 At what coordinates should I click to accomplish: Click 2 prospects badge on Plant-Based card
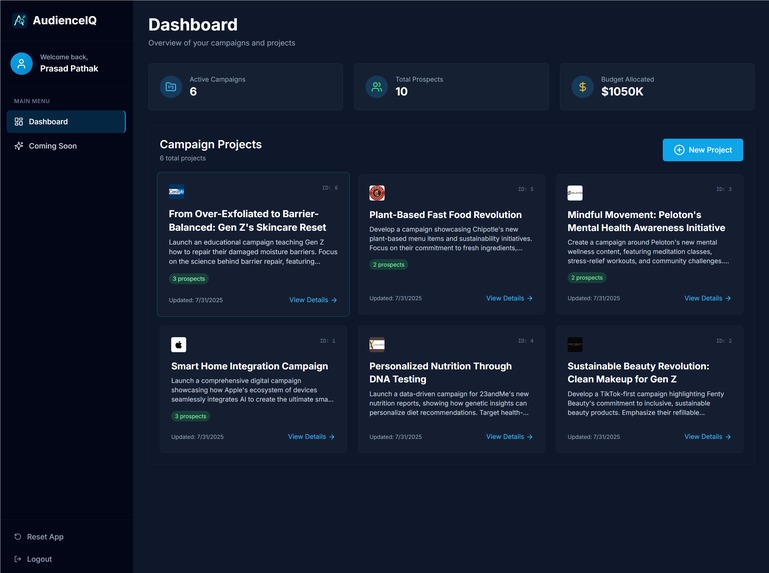389,264
